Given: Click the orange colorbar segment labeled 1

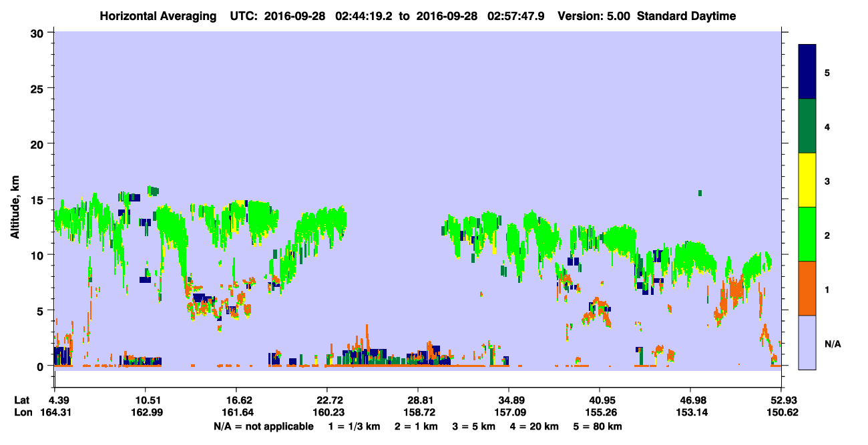Looking at the screenshot, I should [807, 288].
